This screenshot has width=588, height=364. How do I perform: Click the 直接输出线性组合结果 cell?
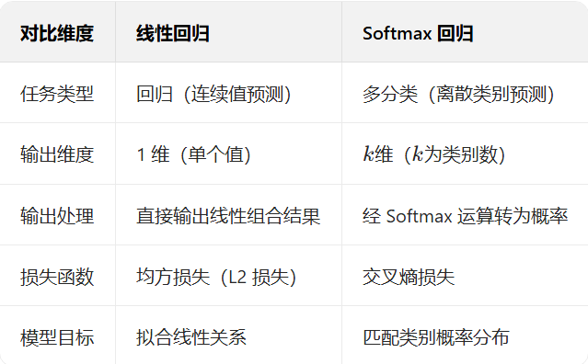(x=228, y=216)
